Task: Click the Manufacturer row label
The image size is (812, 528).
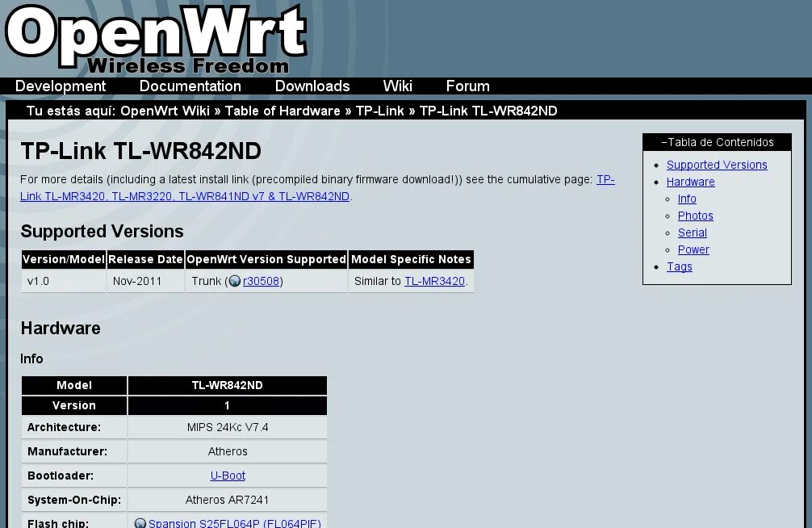Action: (67, 451)
